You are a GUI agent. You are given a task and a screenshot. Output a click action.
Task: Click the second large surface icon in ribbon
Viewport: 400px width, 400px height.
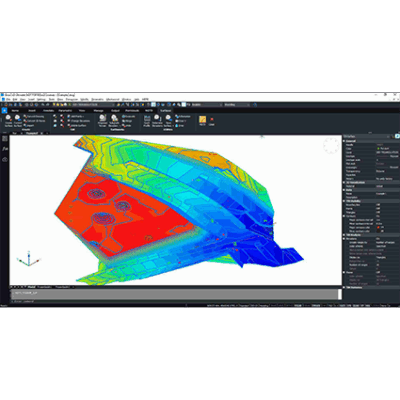coord(18,118)
